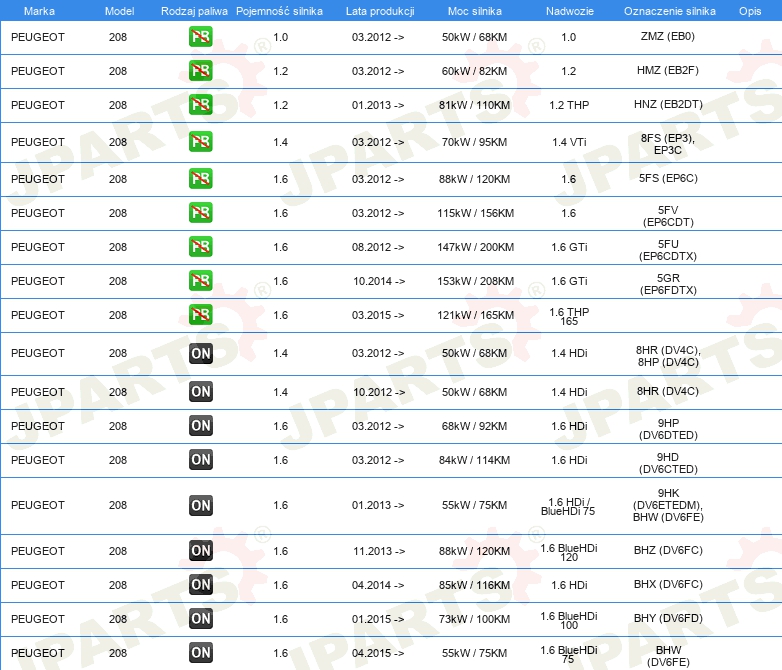This screenshot has width=782, height=670.
Task: Click the power value 85kW / 116KM
Action: coord(474,585)
